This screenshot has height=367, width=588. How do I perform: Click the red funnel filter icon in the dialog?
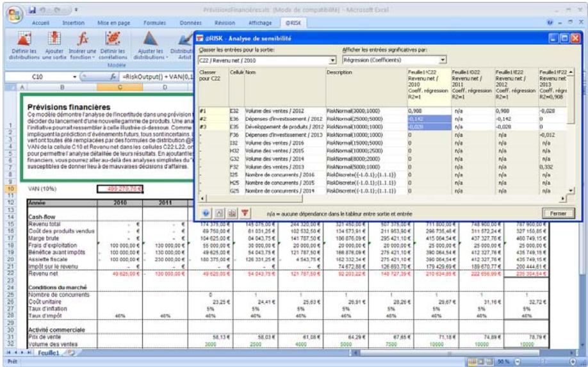[246, 212]
